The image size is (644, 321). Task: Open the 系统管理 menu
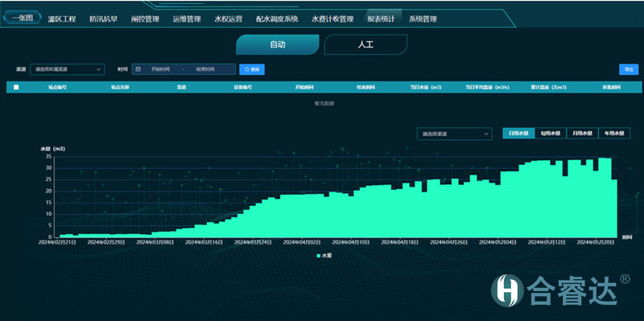click(x=423, y=19)
